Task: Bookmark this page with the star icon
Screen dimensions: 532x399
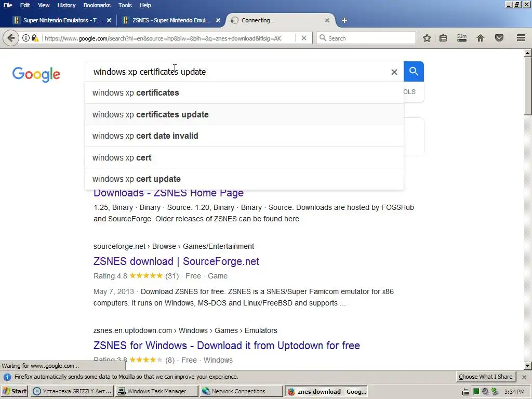Action: pyautogui.click(x=427, y=38)
